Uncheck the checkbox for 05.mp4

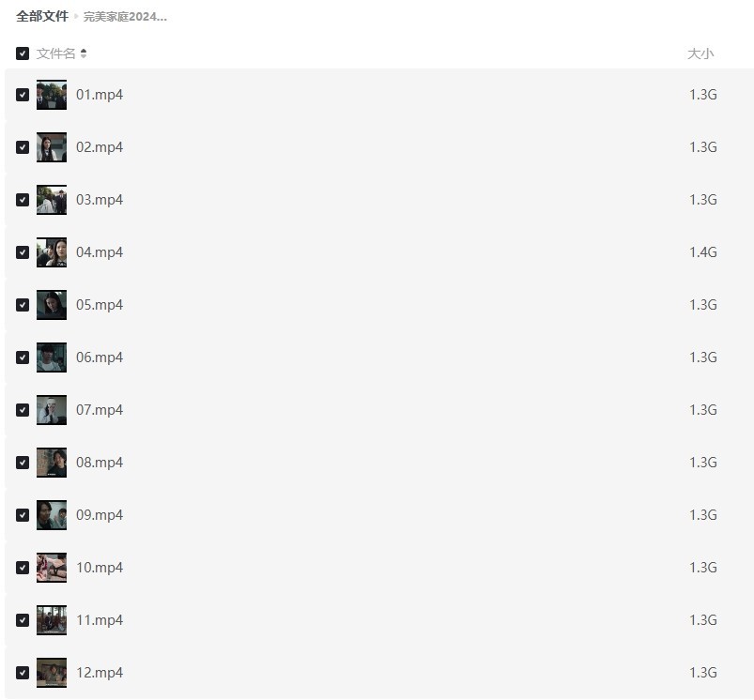pos(23,305)
